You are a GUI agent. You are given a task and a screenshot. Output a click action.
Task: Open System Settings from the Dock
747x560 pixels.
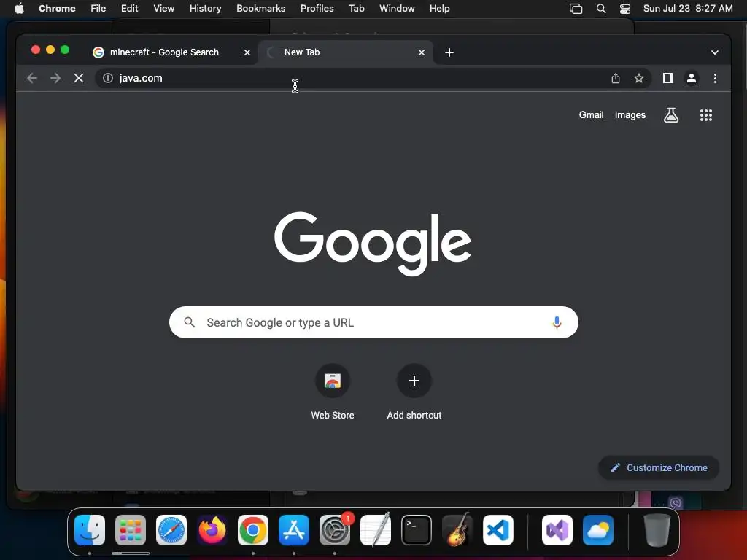point(334,530)
